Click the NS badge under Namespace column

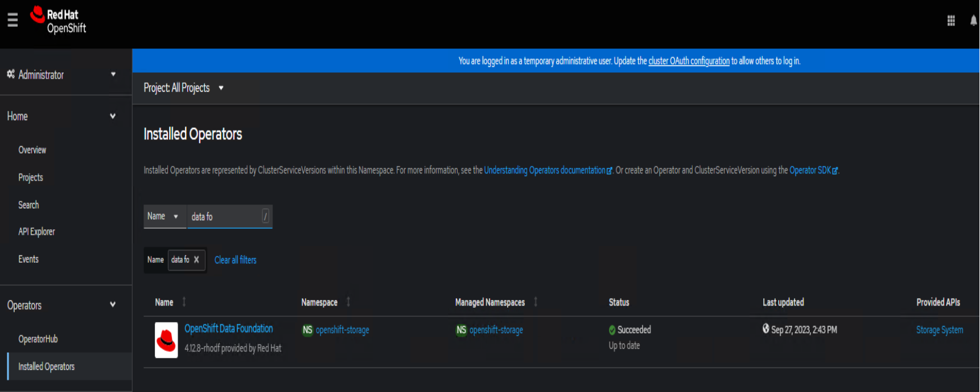click(x=307, y=330)
